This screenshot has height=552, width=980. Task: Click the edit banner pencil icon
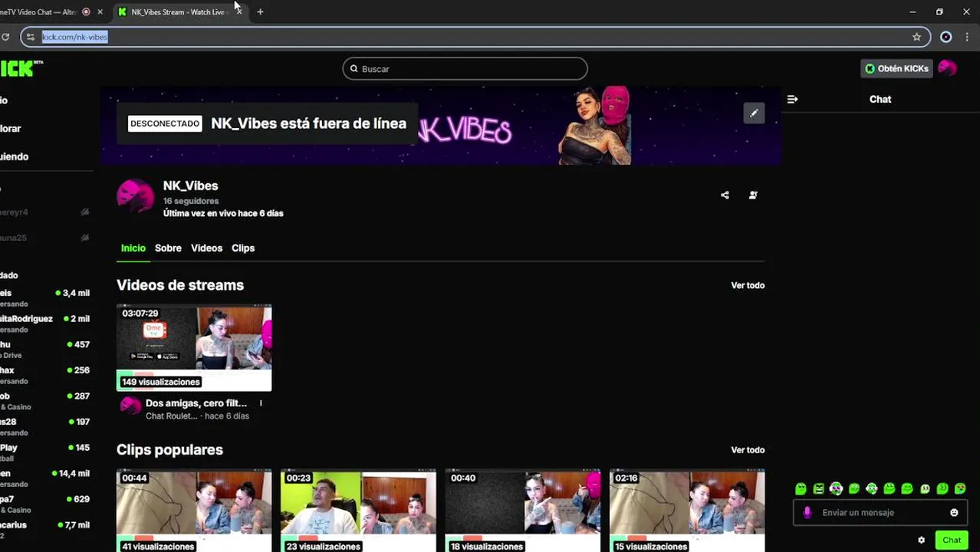(x=754, y=113)
